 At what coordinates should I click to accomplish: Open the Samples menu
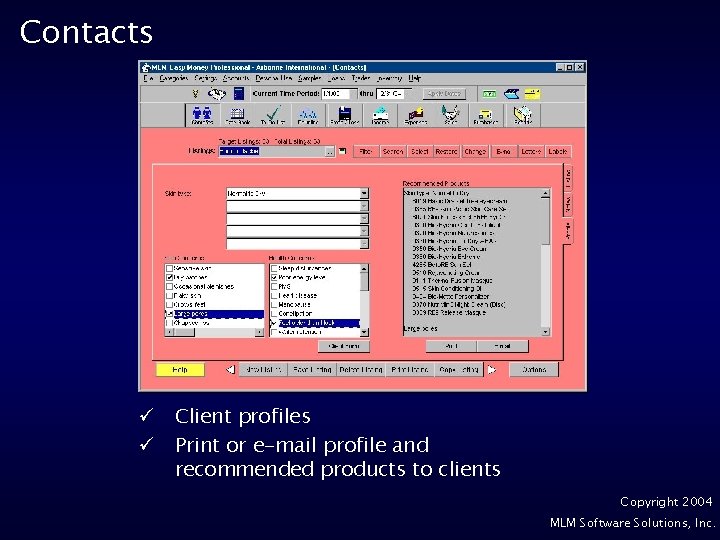[309, 79]
